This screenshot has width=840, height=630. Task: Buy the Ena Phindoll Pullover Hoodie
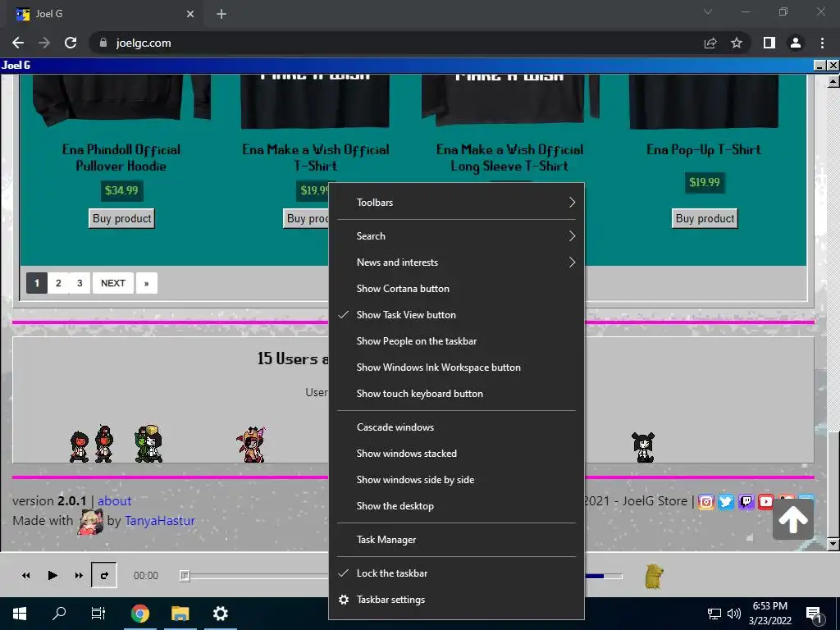pyautogui.click(x=121, y=218)
